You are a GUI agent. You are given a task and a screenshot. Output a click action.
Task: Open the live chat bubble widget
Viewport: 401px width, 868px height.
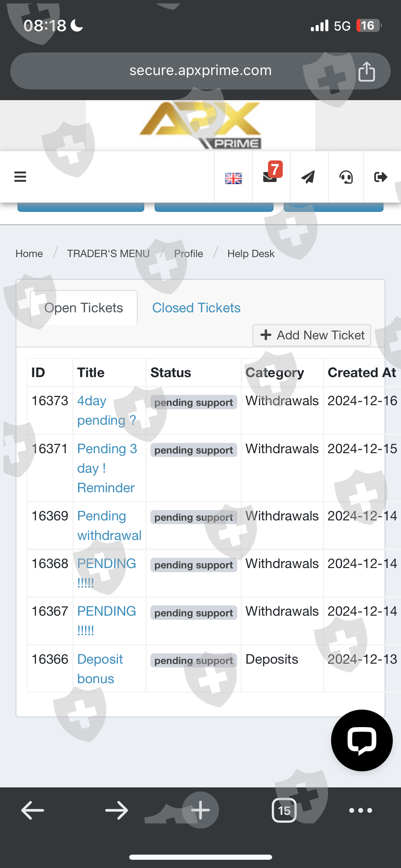(x=362, y=740)
